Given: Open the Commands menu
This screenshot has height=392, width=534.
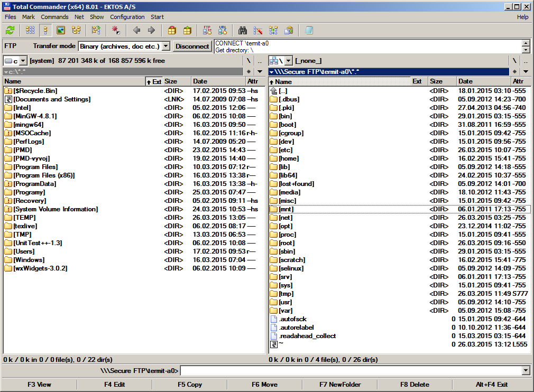Looking at the screenshot, I should 54,17.
